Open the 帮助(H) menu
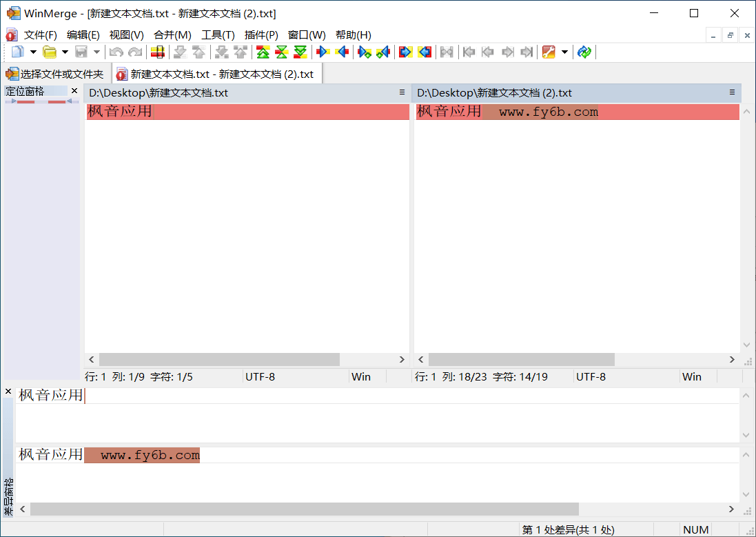Image resolution: width=756 pixels, height=537 pixels. 354,34
